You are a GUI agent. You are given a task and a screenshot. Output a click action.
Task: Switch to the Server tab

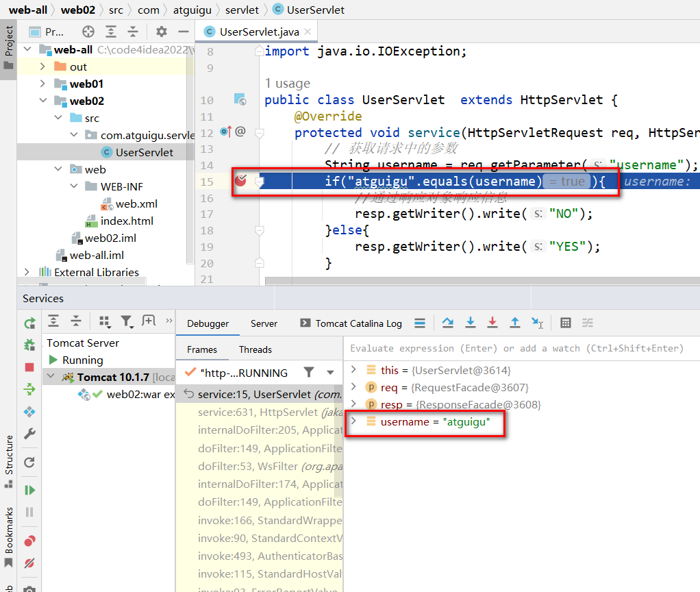point(264,323)
